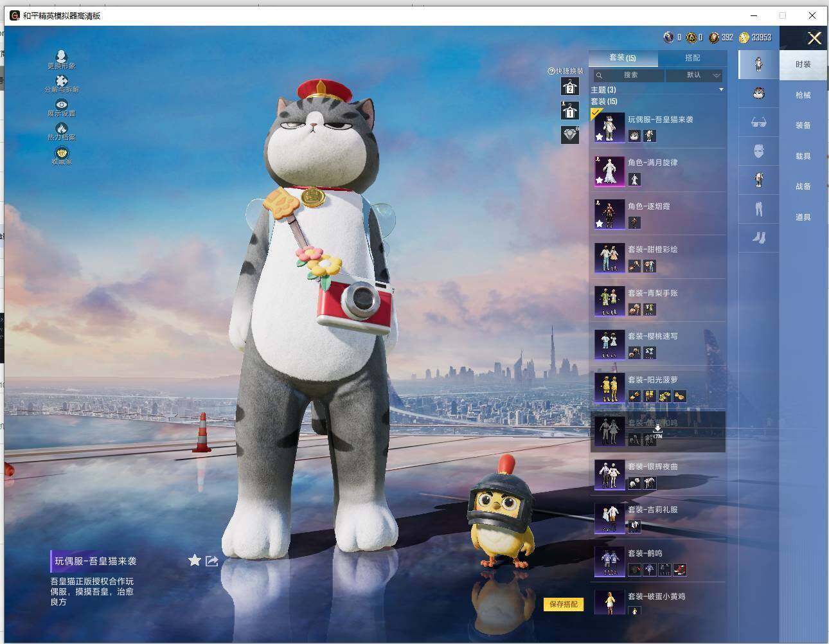The width and height of the screenshot is (829, 644).
Task: Click the 套装-阳光菠萝 outfit name
Action: click(653, 380)
